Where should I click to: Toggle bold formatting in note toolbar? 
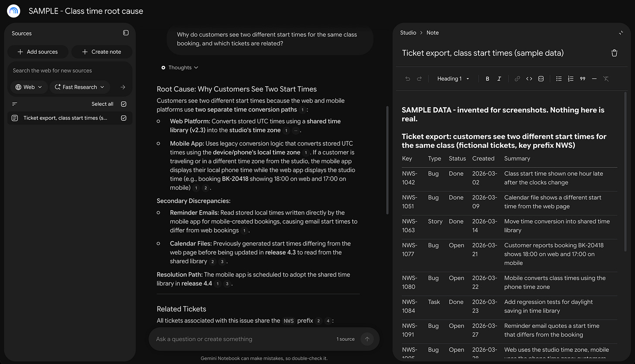[x=487, y=79]
